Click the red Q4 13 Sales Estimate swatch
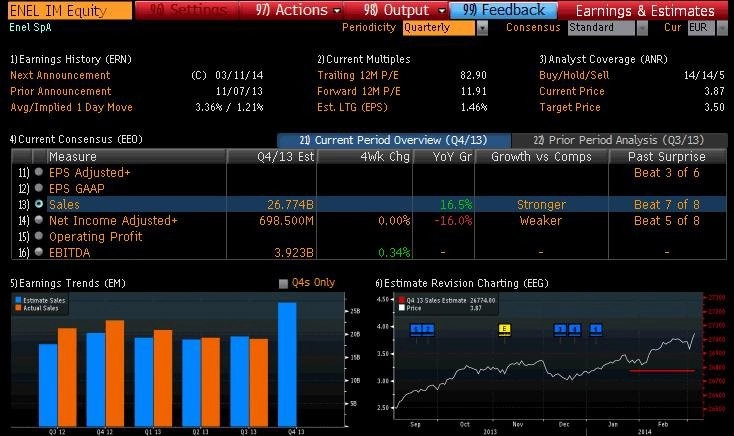 pyautogui.click(x=402, y=300)
